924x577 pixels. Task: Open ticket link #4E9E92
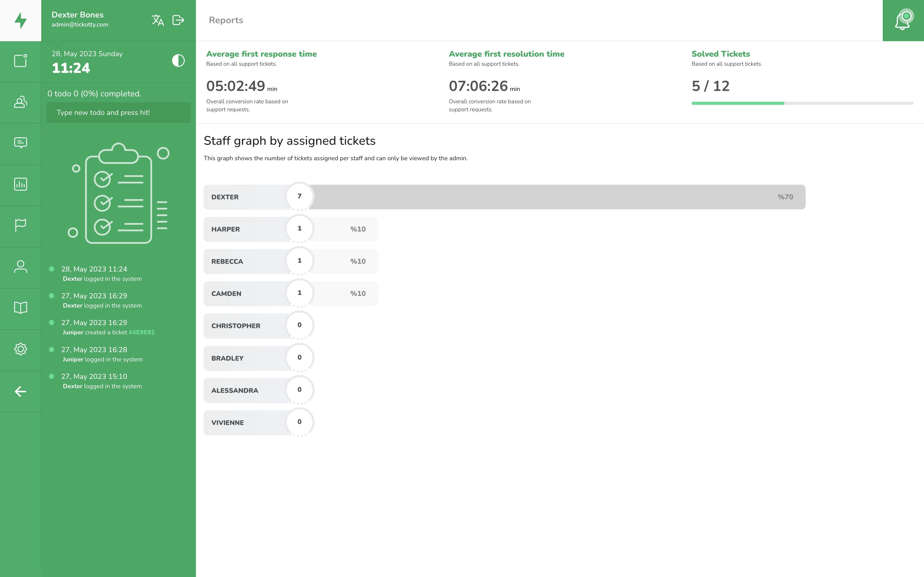pyautogui.click(x=142, y=332)
